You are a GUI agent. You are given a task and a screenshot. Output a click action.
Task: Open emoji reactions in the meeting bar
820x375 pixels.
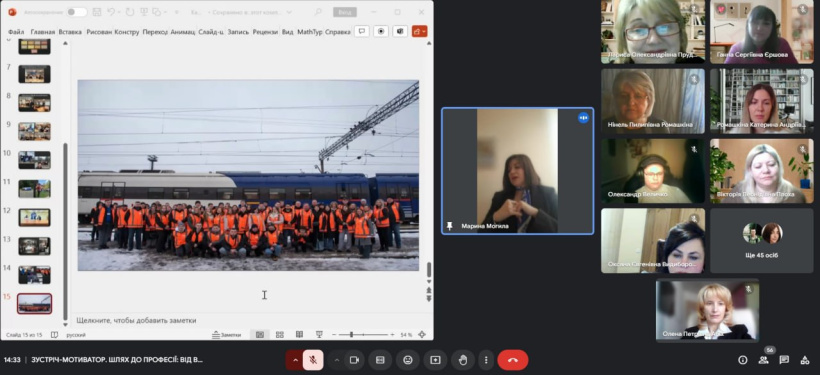pyautogui.click(x=408, y=360)
